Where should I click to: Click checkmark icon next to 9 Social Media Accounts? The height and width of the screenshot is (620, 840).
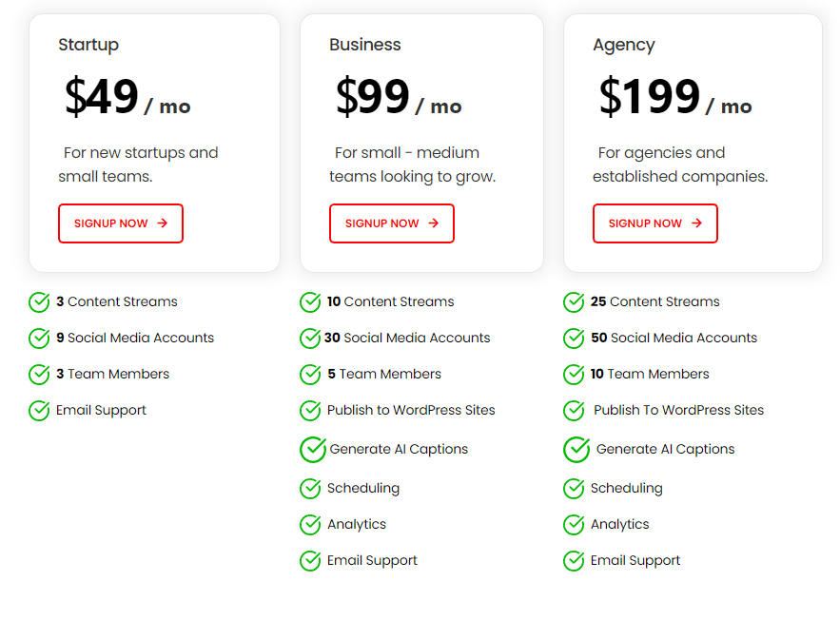[39, 339]
